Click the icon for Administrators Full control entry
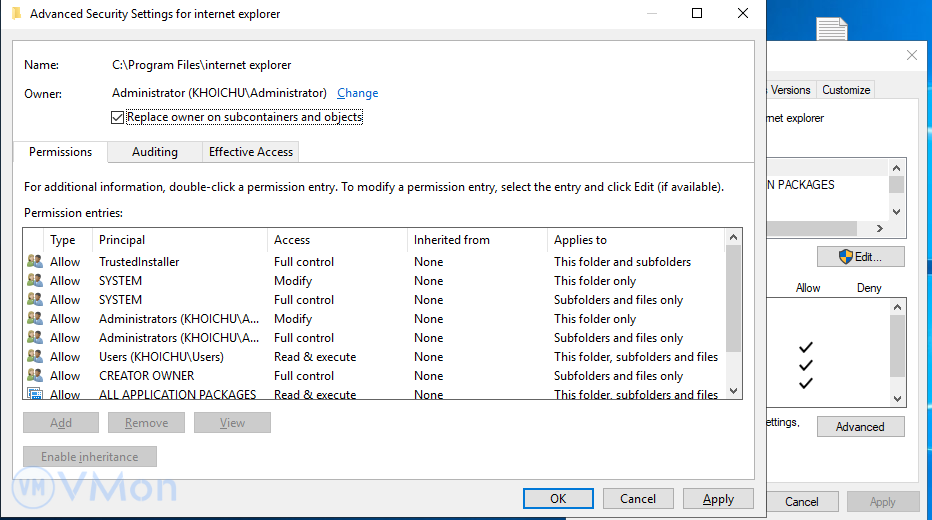The image size is (932, 520). coord(35,338)
